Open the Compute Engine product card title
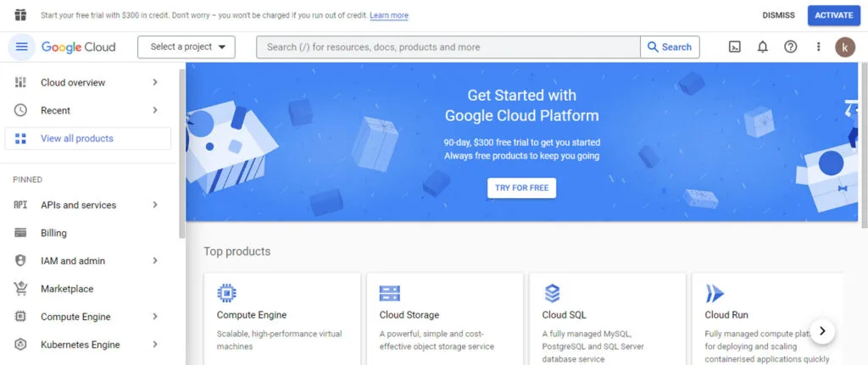This screenshot has height=365, width=868. [x=251, y=315]
